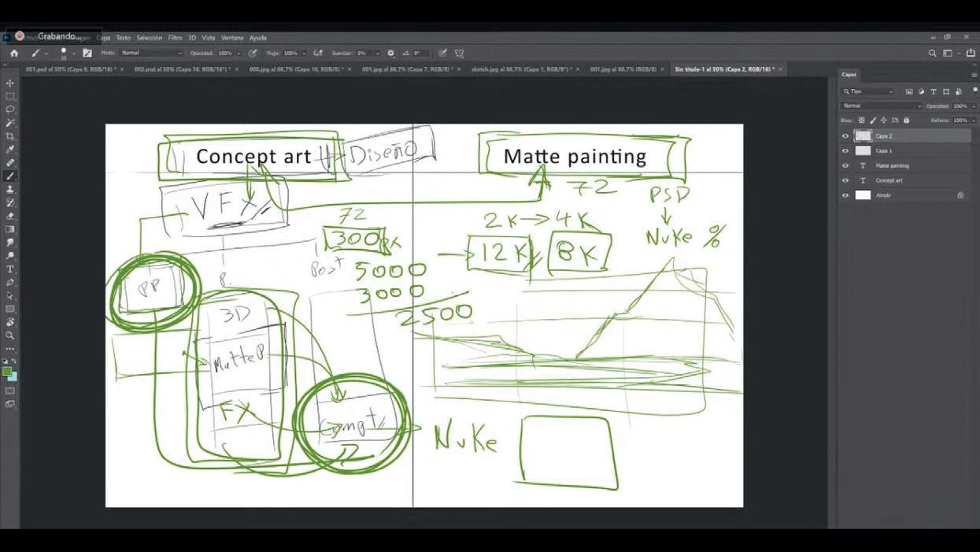Toggle pressure for size icon
The height and width of the screenshot is (552, 980).
(x=442, y=54)
